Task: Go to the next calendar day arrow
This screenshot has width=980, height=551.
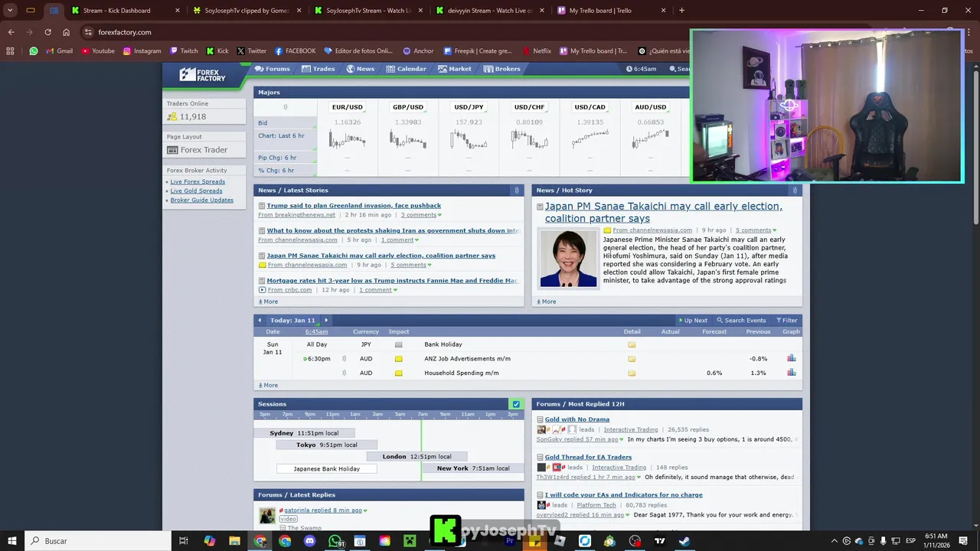Action: 326,321
